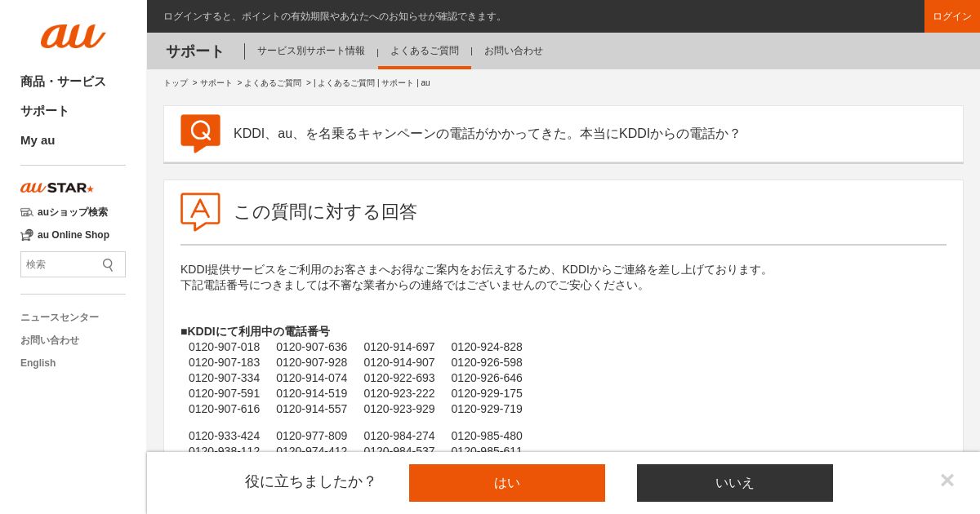Screen dimensions: 980x514
Task: Click phone number 0120-907-636
Action: pos(312,347)
